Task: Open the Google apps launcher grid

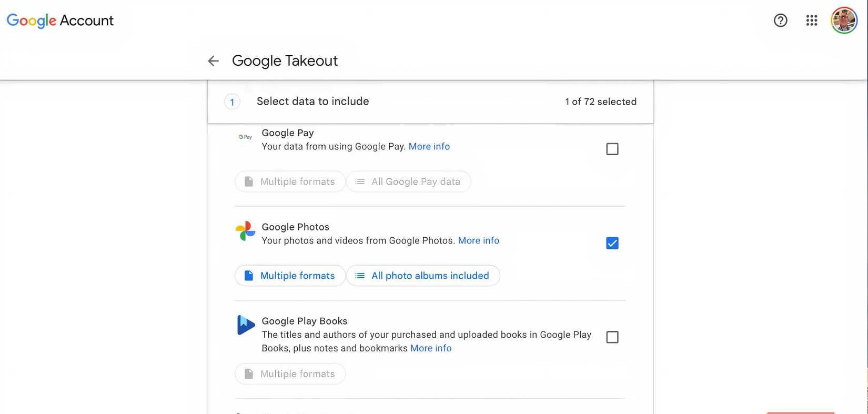Action: click(812, 20)
